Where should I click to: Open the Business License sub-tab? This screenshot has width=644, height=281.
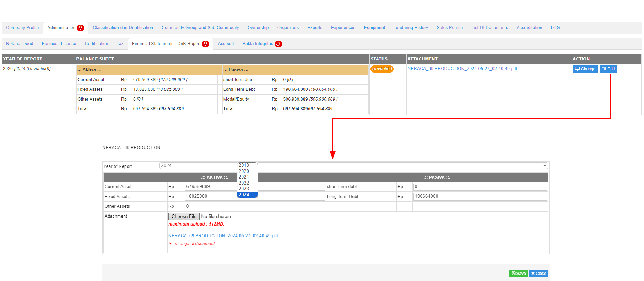point(59,44)
